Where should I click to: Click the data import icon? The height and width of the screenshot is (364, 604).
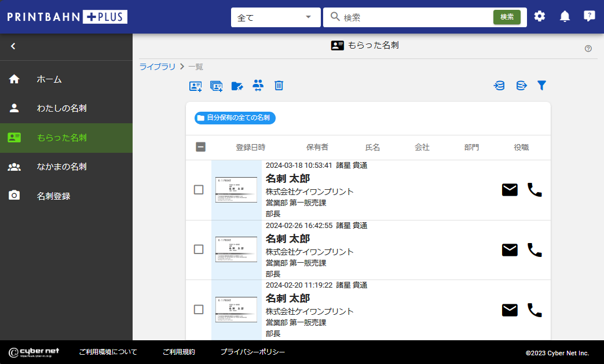499,85
